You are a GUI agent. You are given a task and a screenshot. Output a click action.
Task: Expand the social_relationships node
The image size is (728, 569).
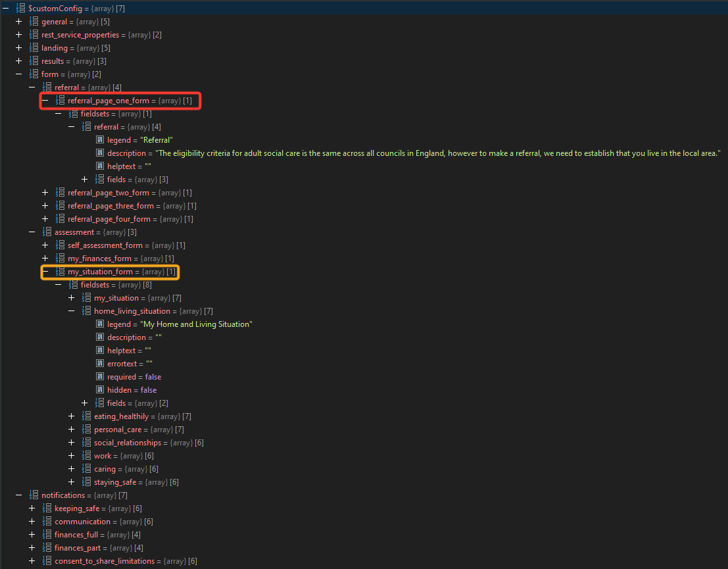pyautogui.click(x=72, y=443)
